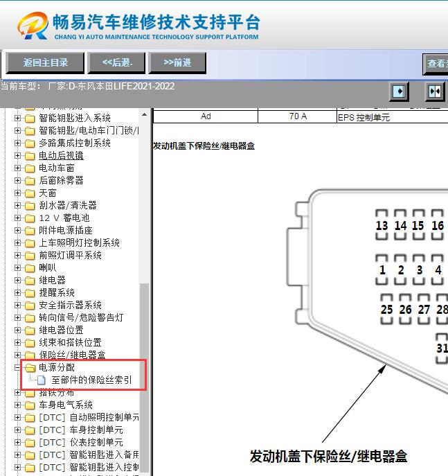Viewport: 448px width, 476px height.
Task: Expand the 继电器位置 node
Action: click(17, 330)
